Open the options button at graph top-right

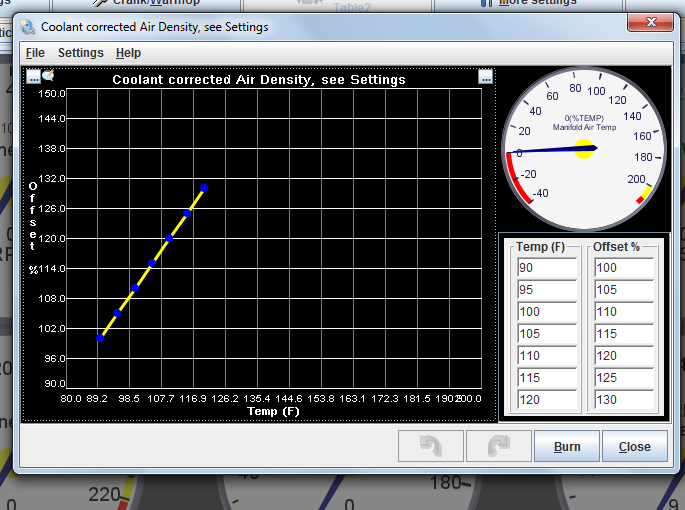pyautogui.click(x=486, y=76)
